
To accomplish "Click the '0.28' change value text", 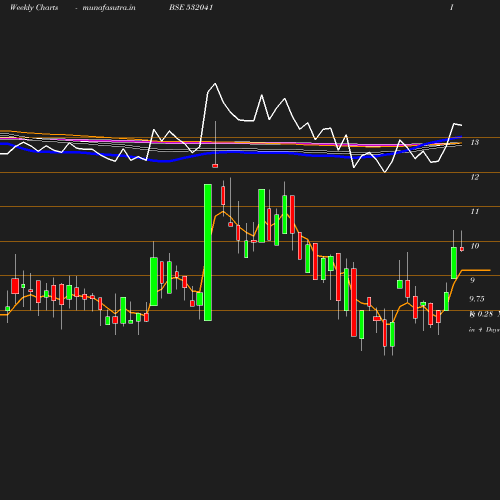I will 485,314.
